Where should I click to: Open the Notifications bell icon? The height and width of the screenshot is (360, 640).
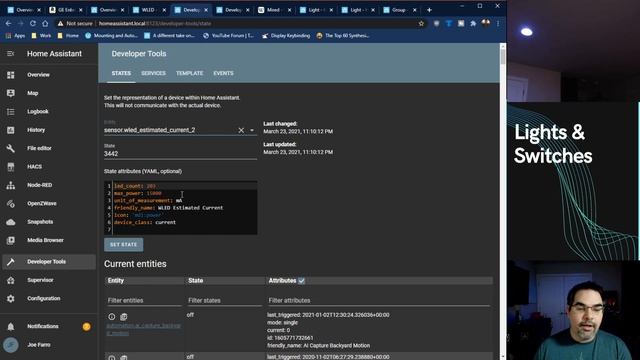tap(11, 326)
